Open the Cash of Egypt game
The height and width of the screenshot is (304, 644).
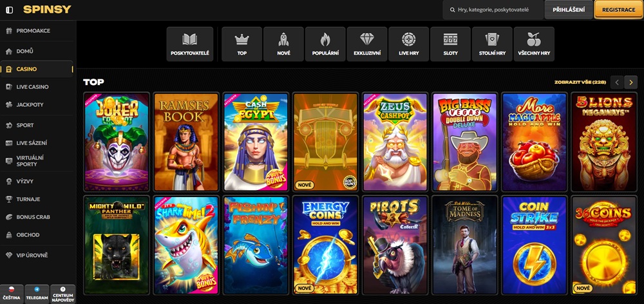click(x=256, y=142)
